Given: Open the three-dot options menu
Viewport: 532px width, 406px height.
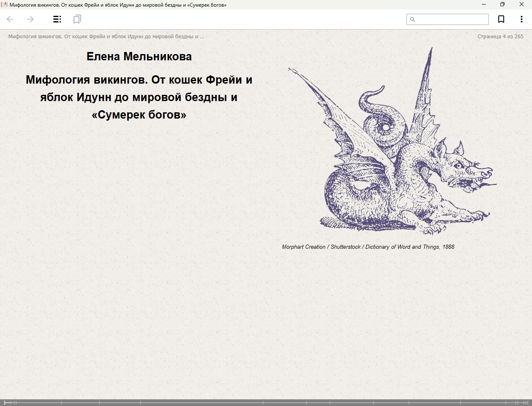Looking at the screenshot, I should 521,19.
